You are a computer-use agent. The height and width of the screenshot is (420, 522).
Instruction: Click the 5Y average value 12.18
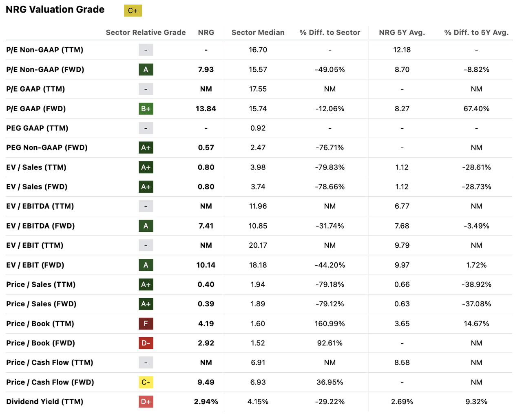(x=402, y=50)
